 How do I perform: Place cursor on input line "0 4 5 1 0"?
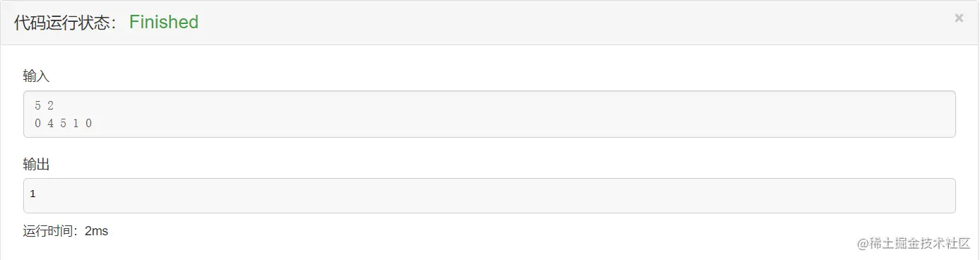point(63,123)
